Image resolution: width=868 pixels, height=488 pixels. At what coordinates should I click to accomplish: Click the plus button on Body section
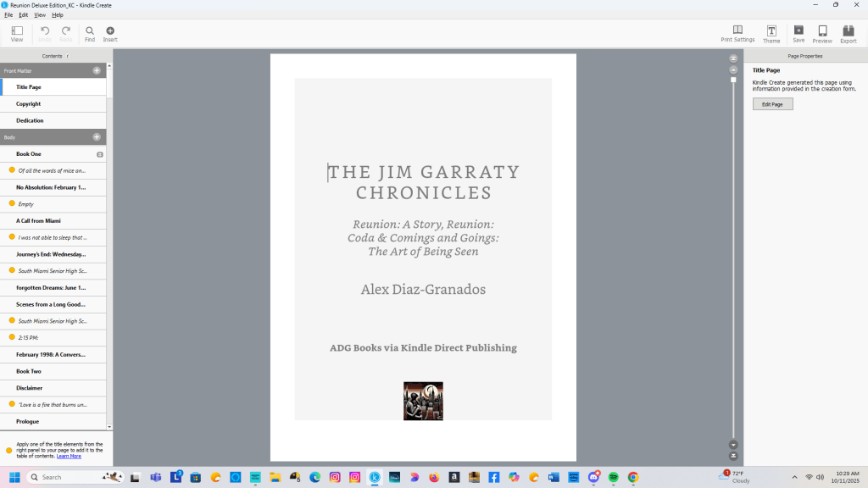click(97, 137)
